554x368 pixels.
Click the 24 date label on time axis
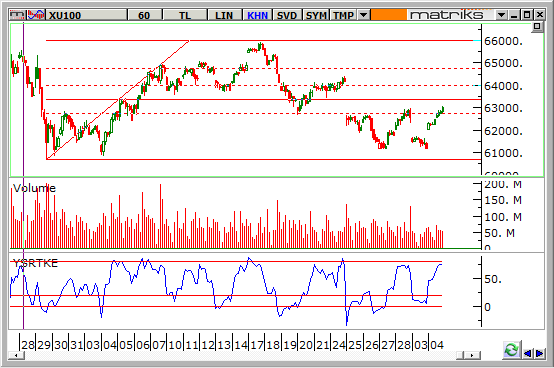(x=339, y=345)
